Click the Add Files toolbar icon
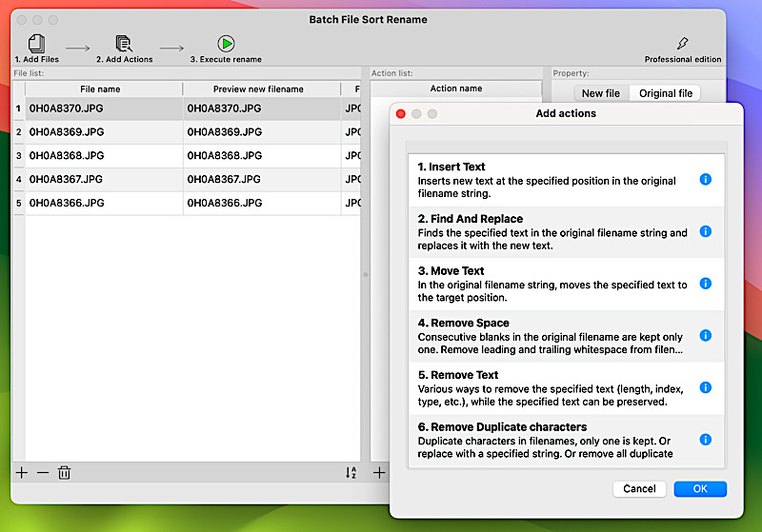 [36, 44]
